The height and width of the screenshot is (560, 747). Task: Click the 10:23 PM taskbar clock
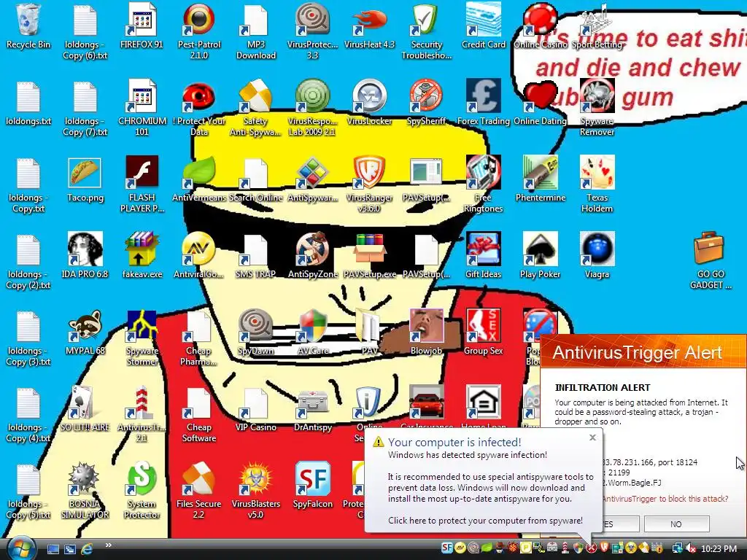[719, 549]
